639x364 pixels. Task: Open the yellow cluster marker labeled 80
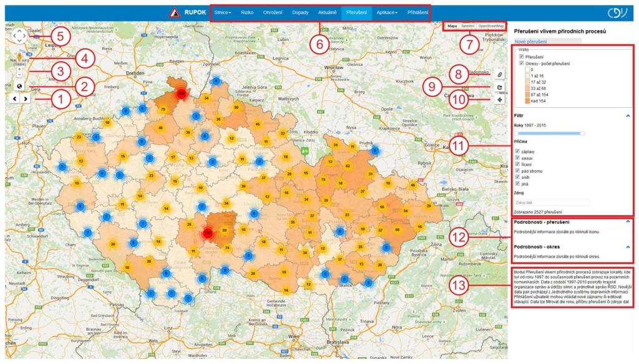[x=237, y=107]
